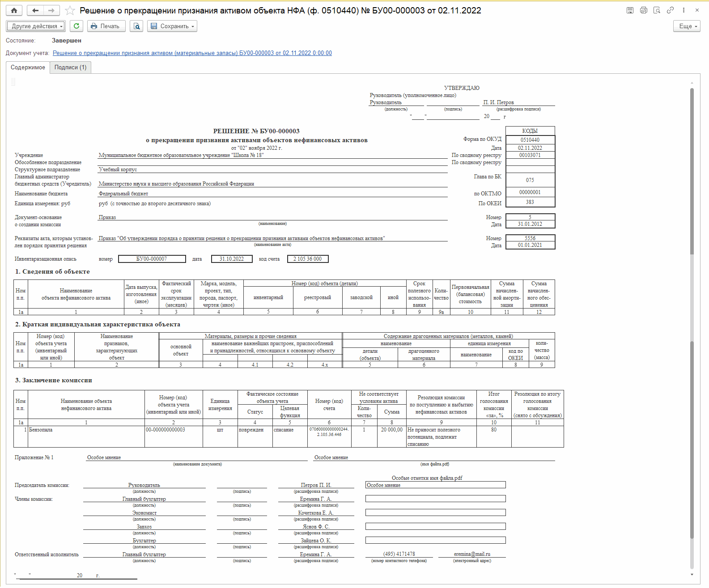Click committee member Зайцева О. К.
The width and height of the screenshot is (709, 588).
[x=316, y=541]
